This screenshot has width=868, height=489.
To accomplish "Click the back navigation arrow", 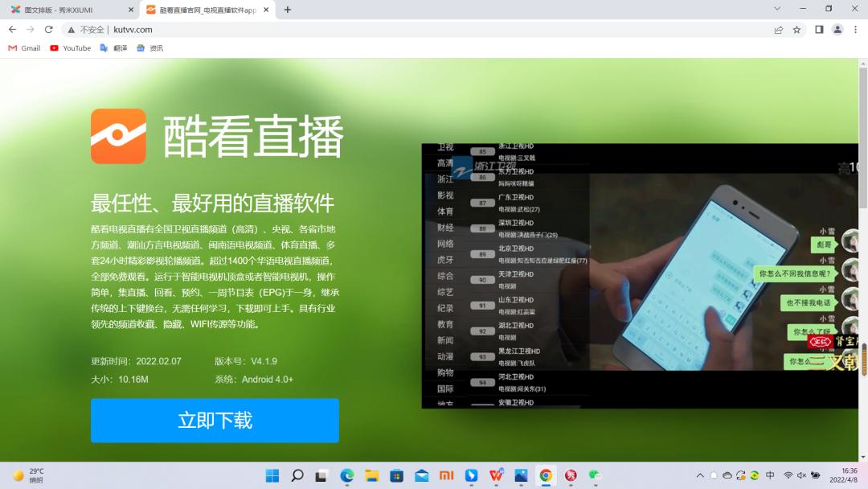I will (14, 29).
